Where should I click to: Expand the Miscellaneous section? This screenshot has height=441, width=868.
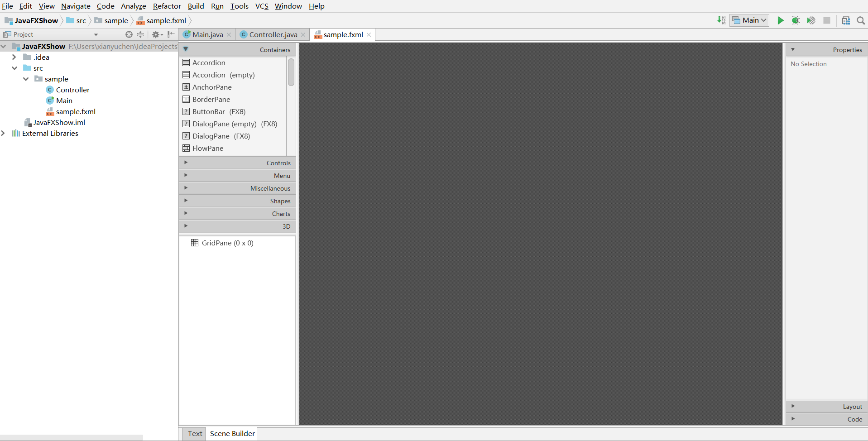pyautogui.click(x=186, y=188)
